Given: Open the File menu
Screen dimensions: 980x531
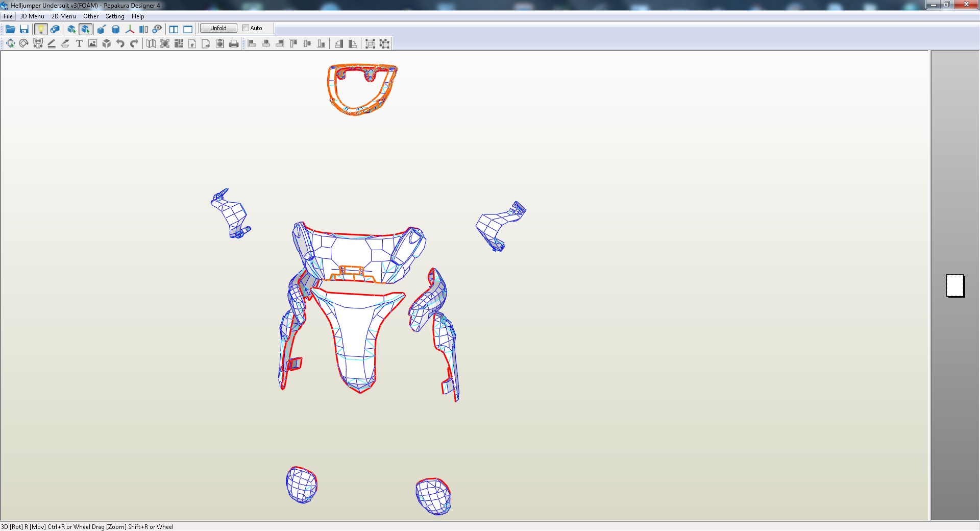Looking at the screenshot, I should 8,16.
